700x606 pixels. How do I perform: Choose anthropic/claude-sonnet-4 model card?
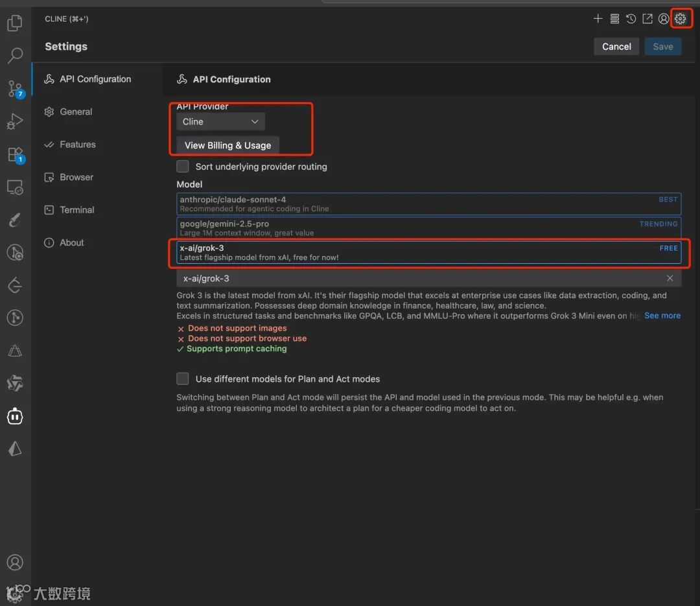(428, 204)
